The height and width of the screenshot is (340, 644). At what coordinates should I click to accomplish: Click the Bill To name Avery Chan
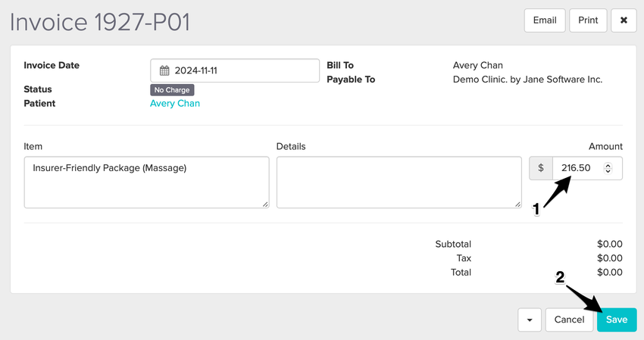click(x=477, y=65)
